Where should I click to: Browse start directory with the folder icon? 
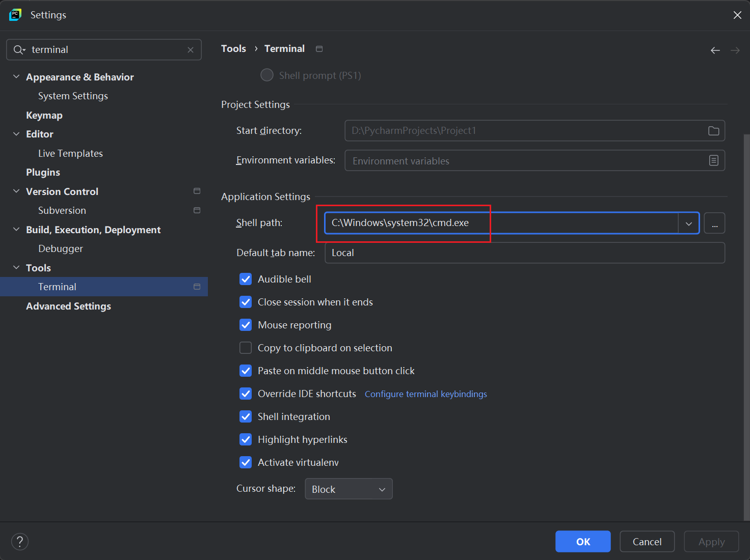click(714, 131)
